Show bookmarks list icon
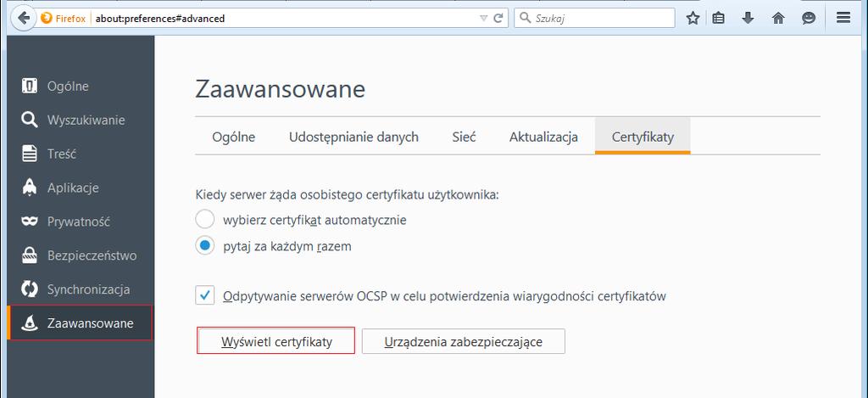The height and width of the screenshot is (398, 868). [719, 19]
